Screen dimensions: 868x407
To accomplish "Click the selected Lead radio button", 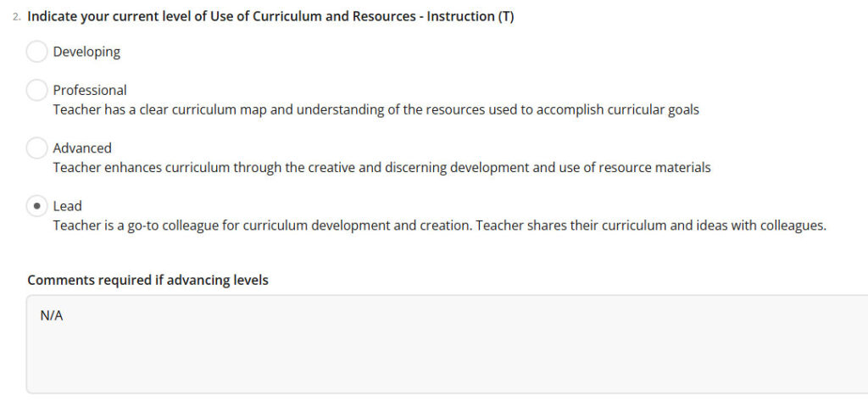I will (36, 206).
